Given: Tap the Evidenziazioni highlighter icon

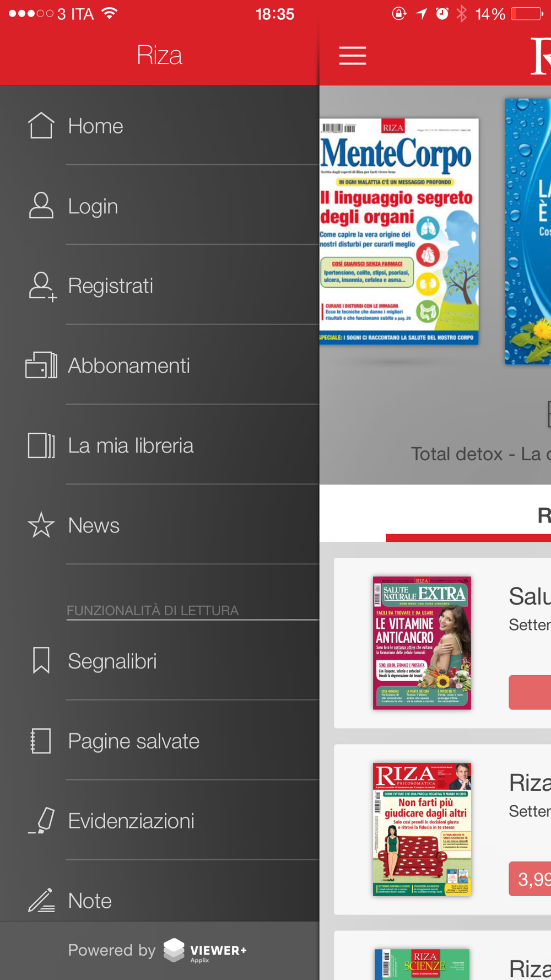Looking at the screenshot, I should 41,821.
